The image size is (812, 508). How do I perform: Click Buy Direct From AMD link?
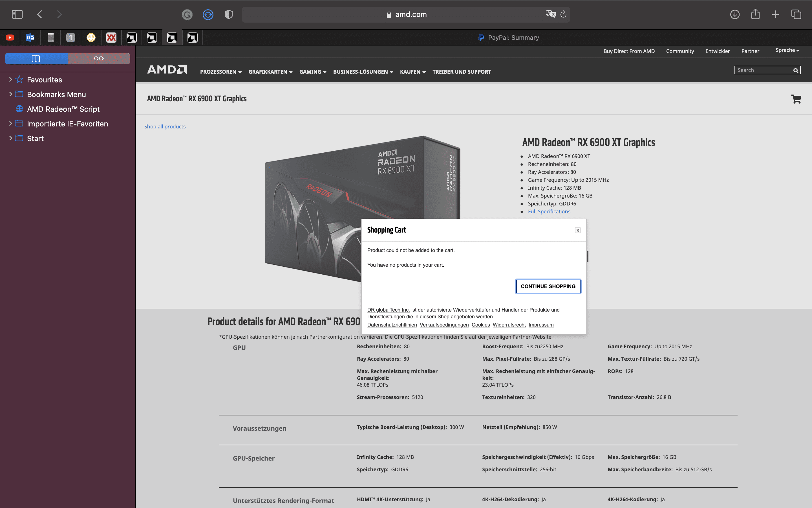[x=629, y=51]
